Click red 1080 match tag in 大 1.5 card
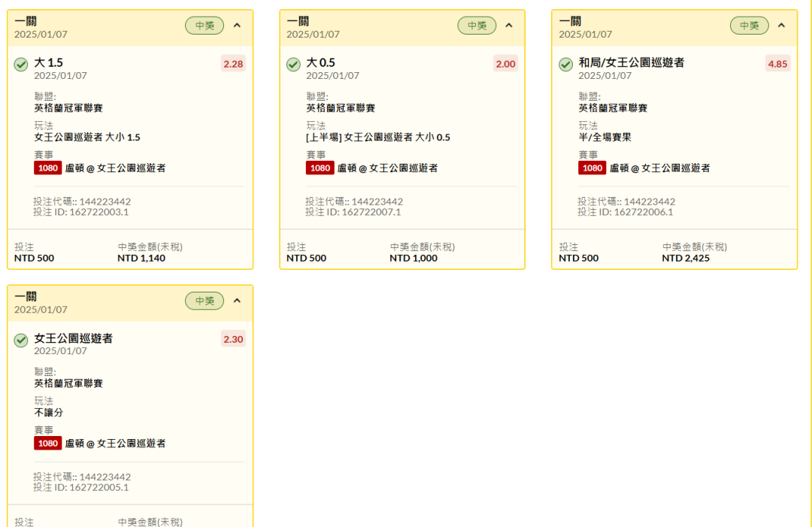This screenshot has height=527, width=812. coord(47,168)
